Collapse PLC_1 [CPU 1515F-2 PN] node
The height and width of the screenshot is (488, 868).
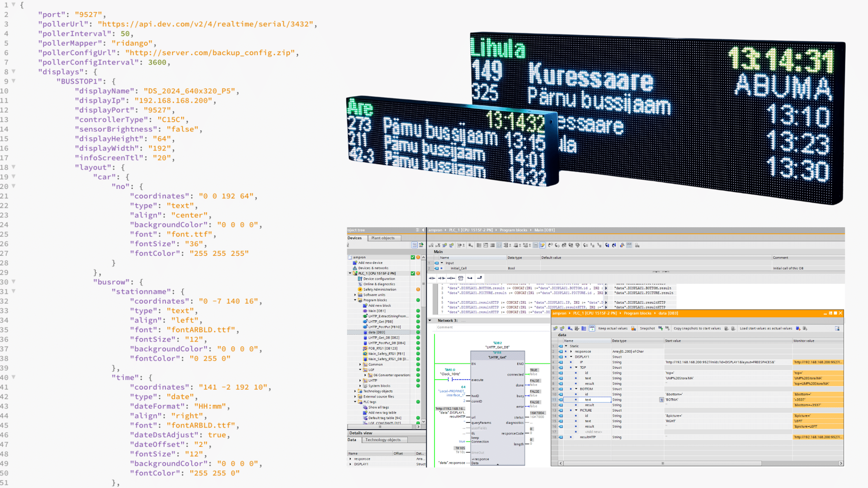[350, 273]
